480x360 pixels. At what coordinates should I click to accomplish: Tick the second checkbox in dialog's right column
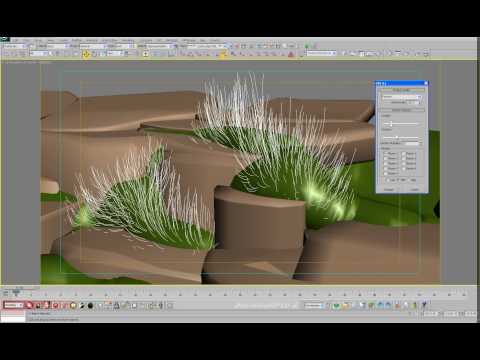[x=404, y=159]
